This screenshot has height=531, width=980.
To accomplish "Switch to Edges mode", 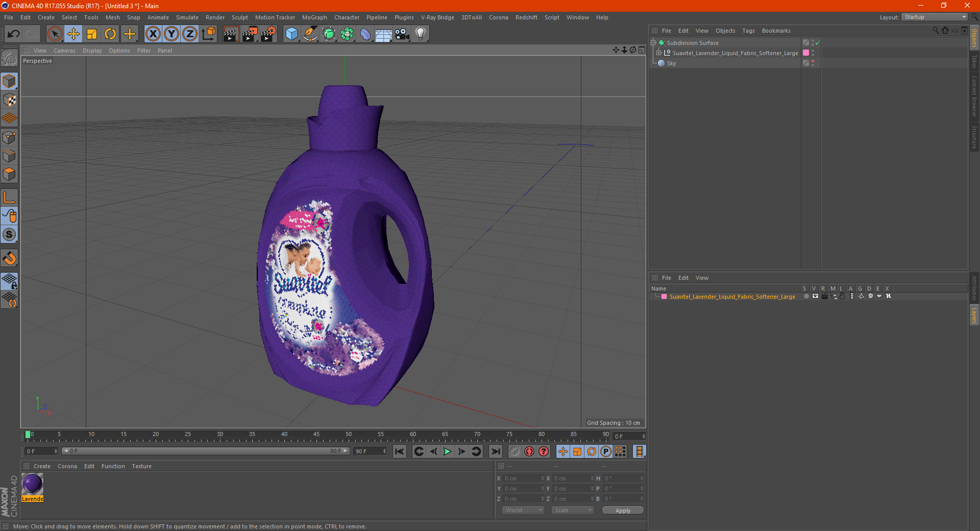I will point(9,156).
